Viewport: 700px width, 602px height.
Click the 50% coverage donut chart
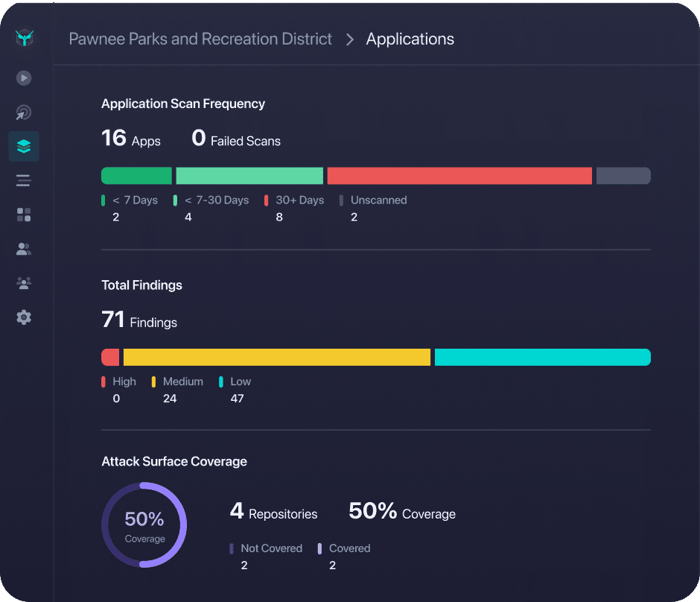[x=144, y=525]
